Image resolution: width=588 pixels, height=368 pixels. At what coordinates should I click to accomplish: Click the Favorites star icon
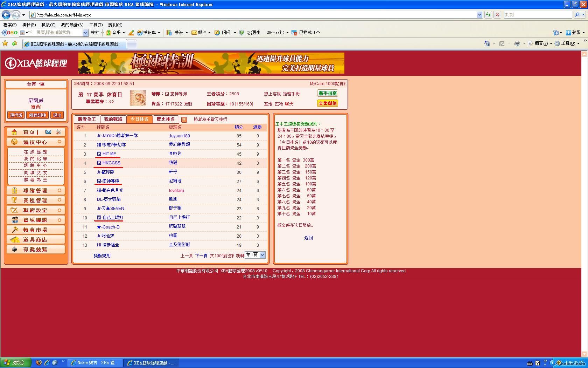pyautogui.click(x=5, y=43)
